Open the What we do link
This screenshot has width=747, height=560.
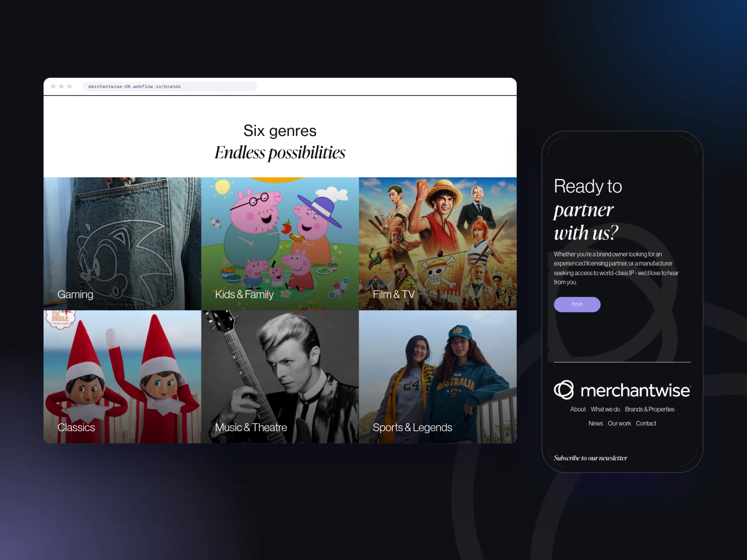pos(605,409)
